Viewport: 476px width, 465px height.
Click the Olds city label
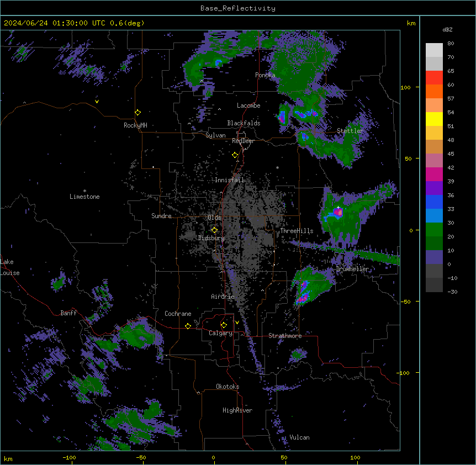tap(214, 218)
